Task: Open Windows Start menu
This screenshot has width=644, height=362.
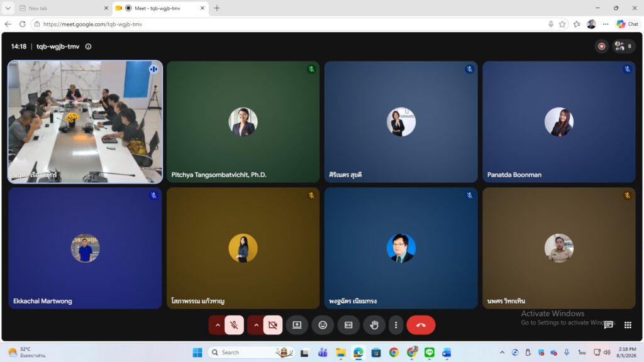Action: point(197,353)
